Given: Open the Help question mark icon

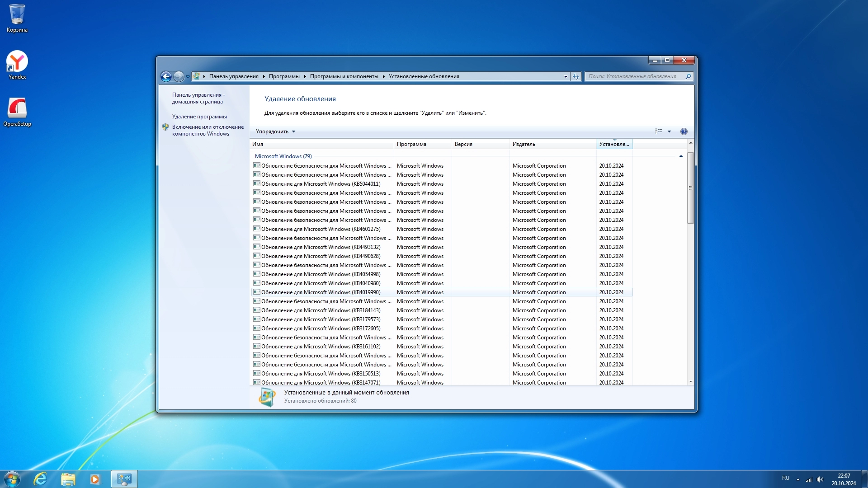Looking at the screenshot, I should coord(684,131).
